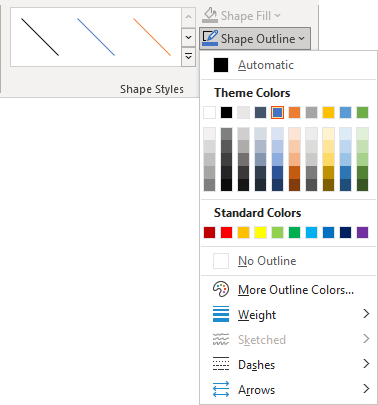Click the Shape Outline pen icon

point(210,38)
